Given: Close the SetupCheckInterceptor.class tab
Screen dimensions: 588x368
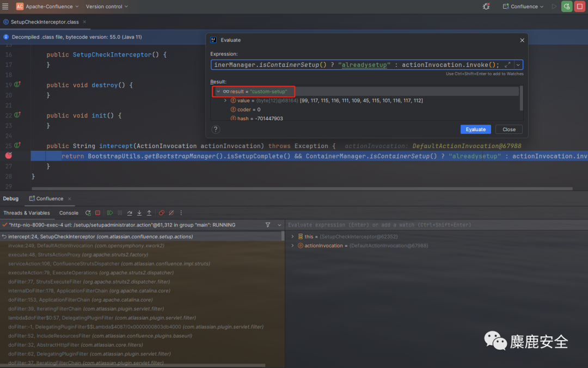Looking at the screenshot, I should [84, 22].
